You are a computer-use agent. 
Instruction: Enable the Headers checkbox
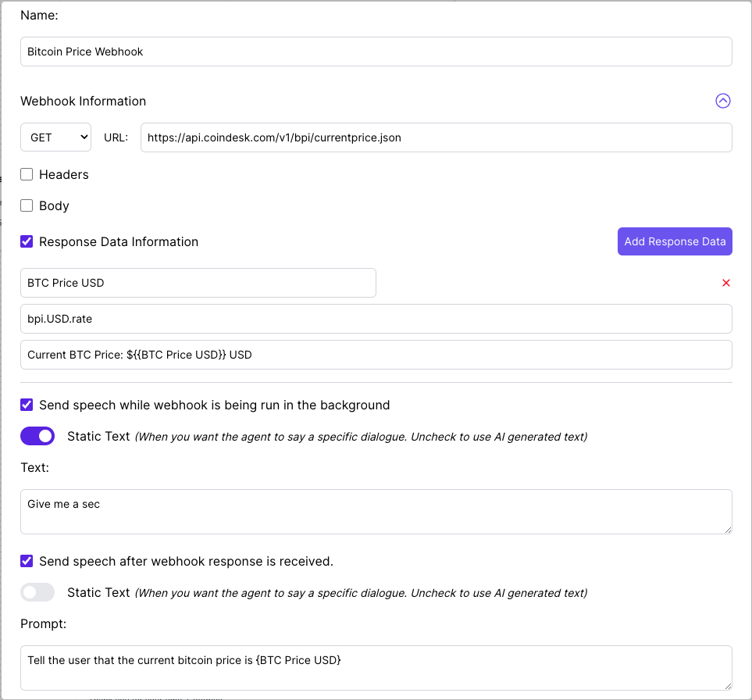[27, 174]
